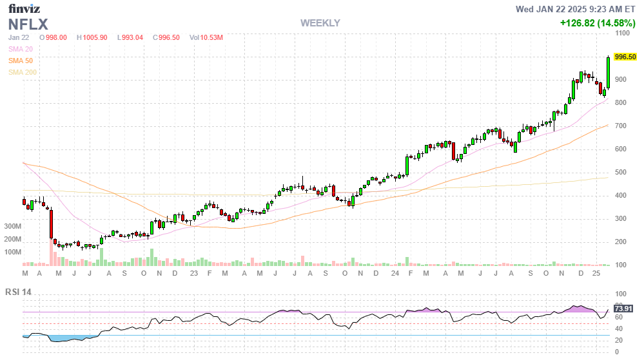Toggle the SMA 20 legend entry
This screenshot has height=362, width=644.
[21, 49]
